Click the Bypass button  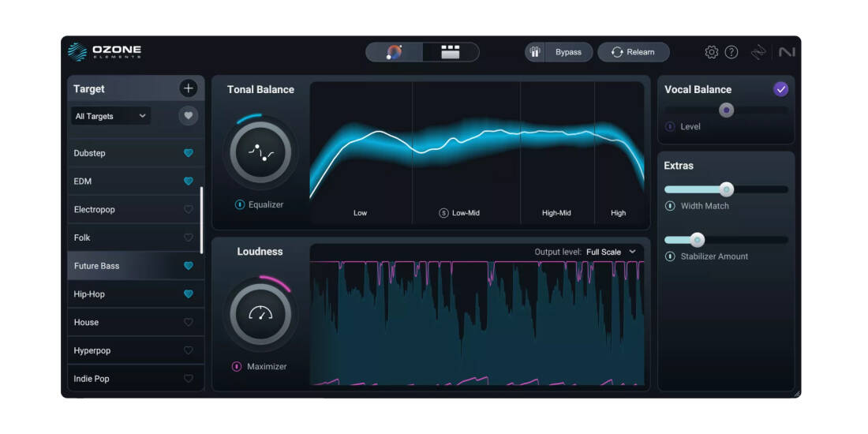click(x=559, y=52)
